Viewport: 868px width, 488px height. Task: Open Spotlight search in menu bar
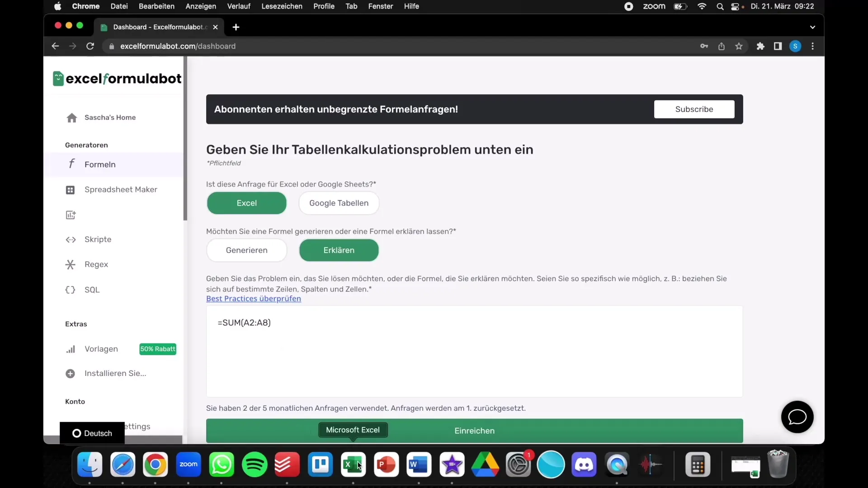pos(720,6)
